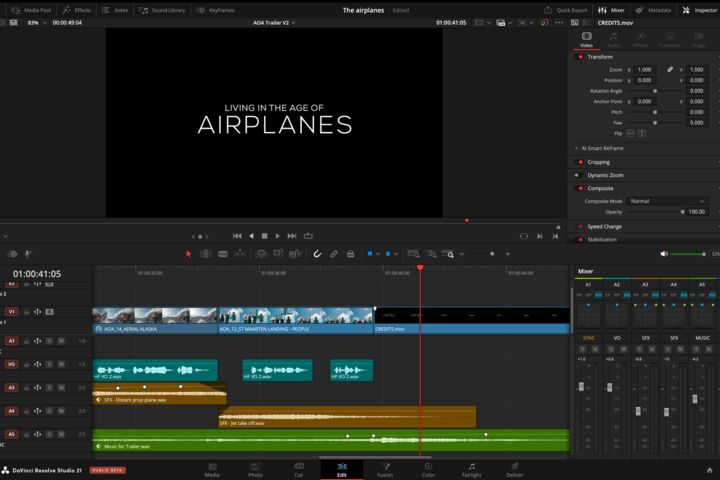Play the timeline in reverse
Image resolution: width=720 pixels, height=480 pixels.
[x=251, y=236]
